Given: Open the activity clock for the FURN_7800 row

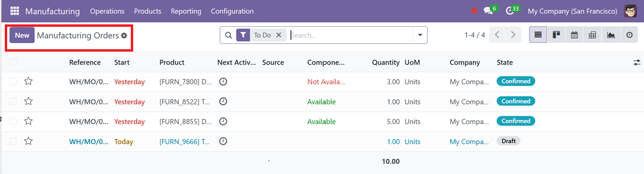Looking at the screenshot, I should point(223,81).
